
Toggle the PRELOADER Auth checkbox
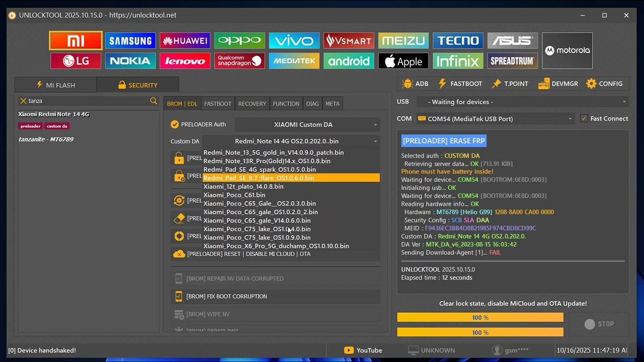pos(175,125)
